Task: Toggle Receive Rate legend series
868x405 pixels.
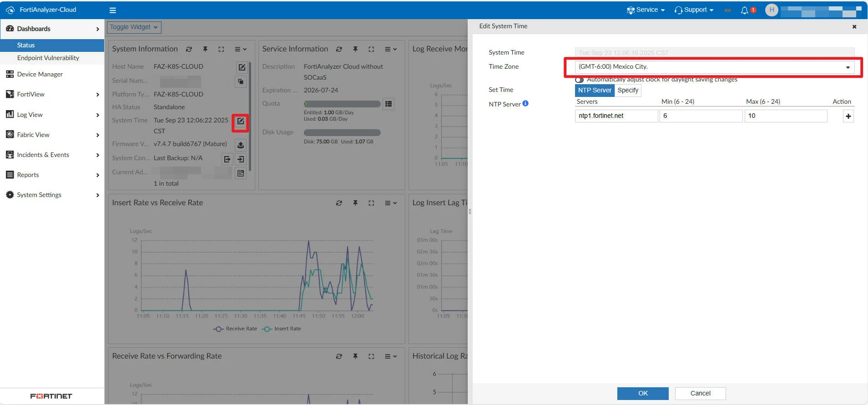Action: (235, 329)
